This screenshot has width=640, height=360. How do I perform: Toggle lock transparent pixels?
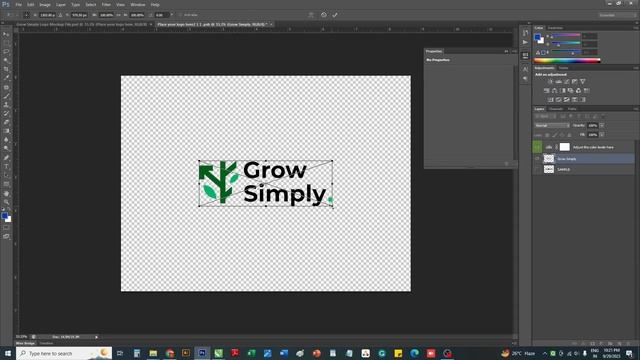(547, 135)
